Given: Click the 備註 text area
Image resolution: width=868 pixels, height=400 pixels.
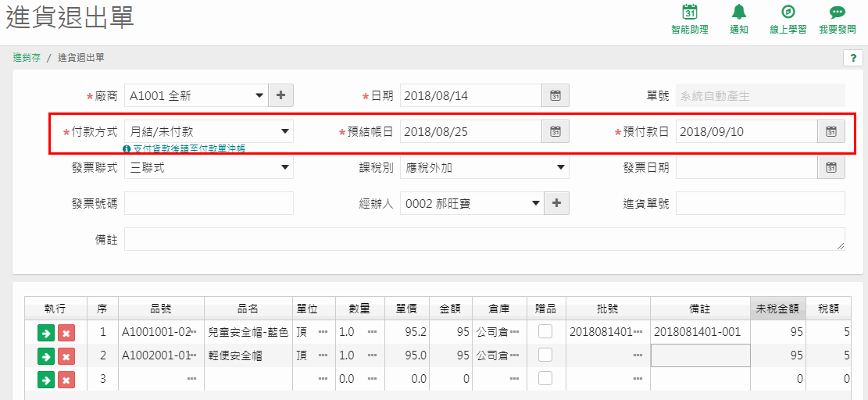Looking at the screenshot, I should 484,239.
